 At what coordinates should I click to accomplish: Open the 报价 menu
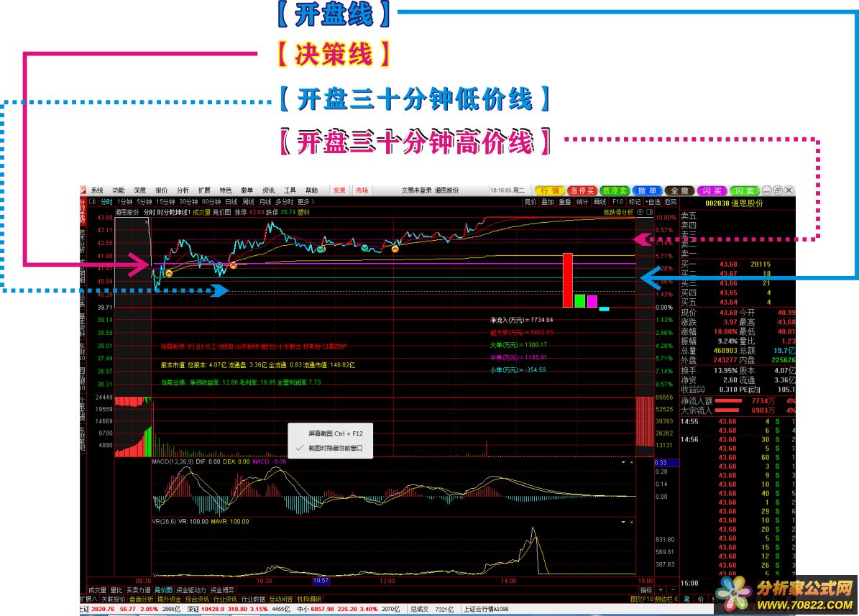(161, 190)
